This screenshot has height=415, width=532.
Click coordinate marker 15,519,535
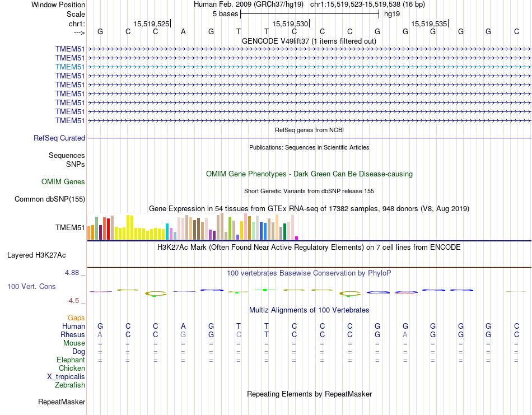[429, 24]
